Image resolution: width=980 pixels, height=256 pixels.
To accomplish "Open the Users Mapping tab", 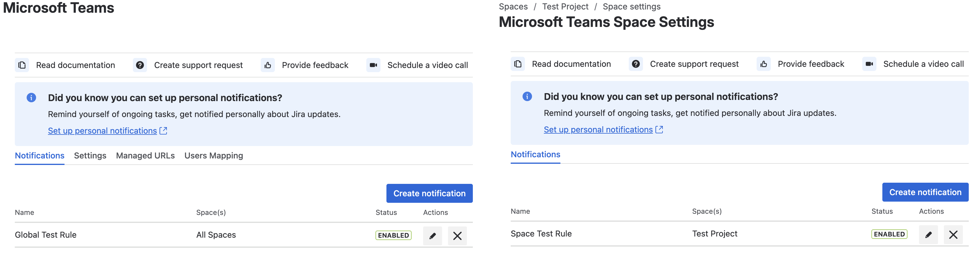I will 214,156.
